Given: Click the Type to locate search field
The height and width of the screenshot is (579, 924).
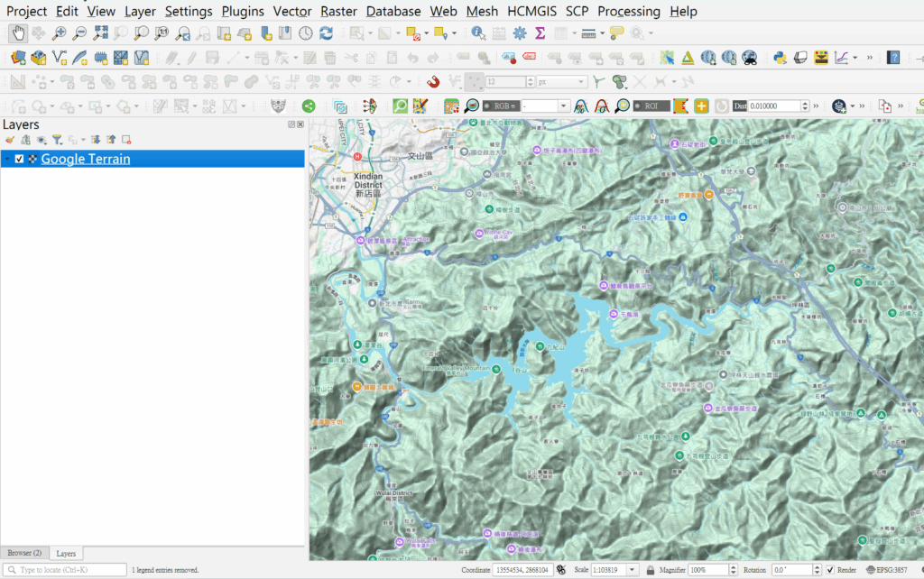Looking at the screenshot, I should click(x=65, y=570).
